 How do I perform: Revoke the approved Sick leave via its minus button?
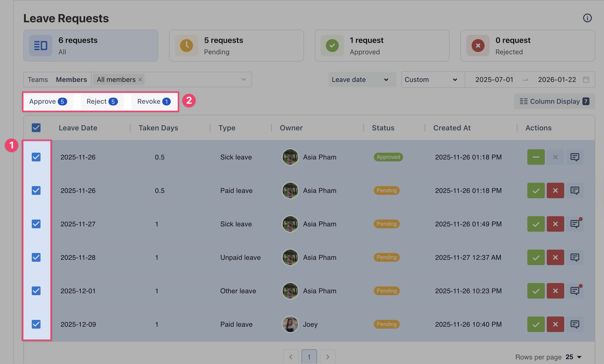coord(536,157)
